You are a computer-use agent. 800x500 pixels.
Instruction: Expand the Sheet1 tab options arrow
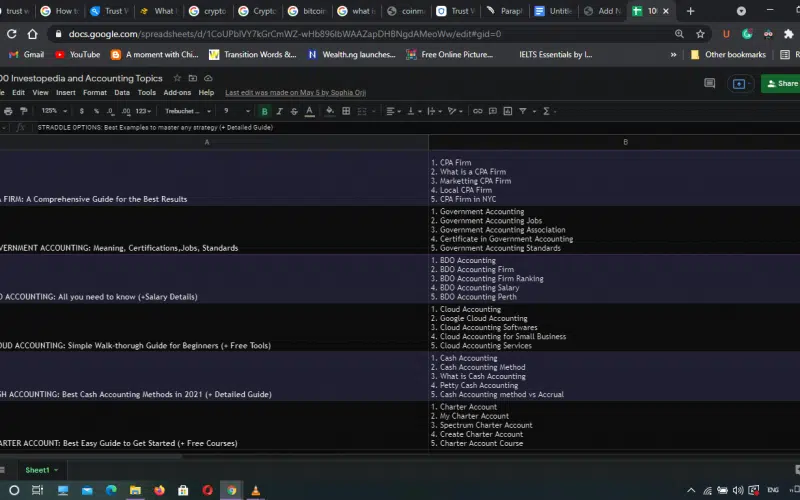tap(56, 470)
